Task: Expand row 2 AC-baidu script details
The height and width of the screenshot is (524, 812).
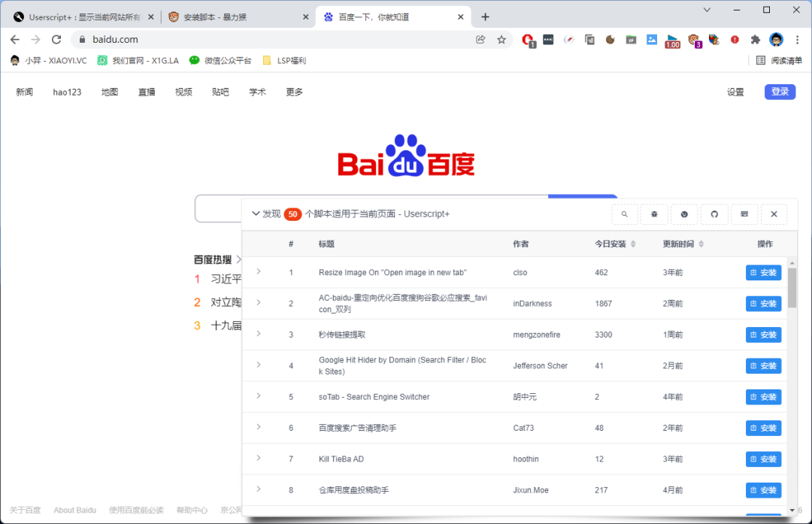Action: click(259, 303)
